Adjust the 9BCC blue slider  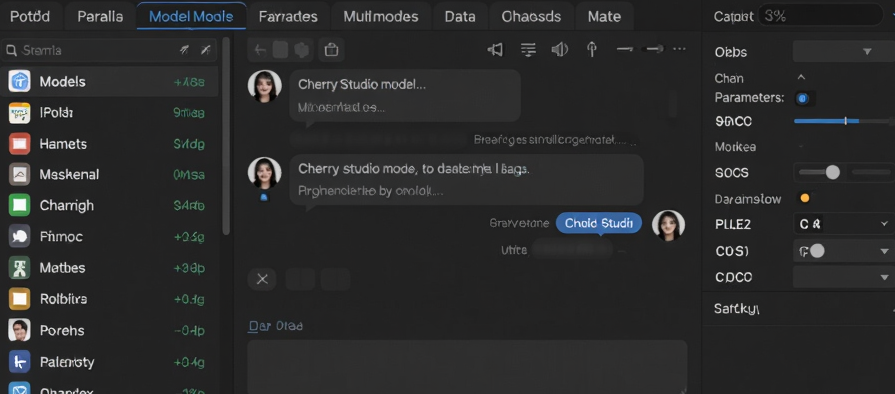[844, 121]
